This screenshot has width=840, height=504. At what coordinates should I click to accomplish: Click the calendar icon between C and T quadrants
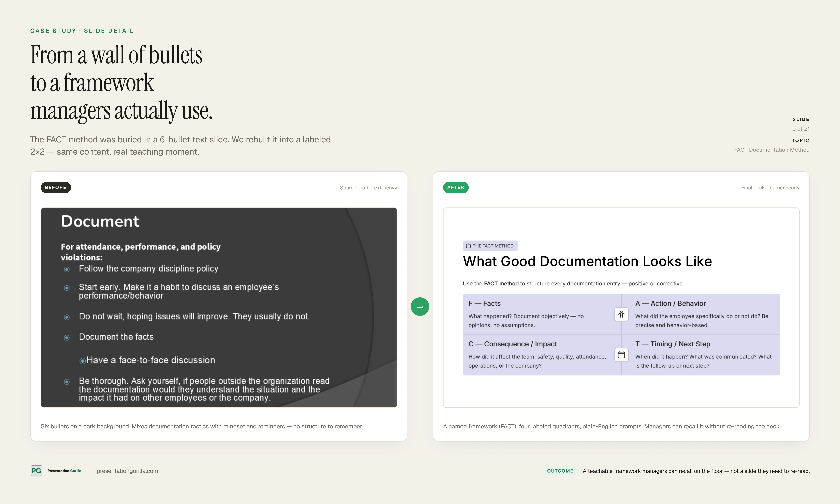[621, 355]
